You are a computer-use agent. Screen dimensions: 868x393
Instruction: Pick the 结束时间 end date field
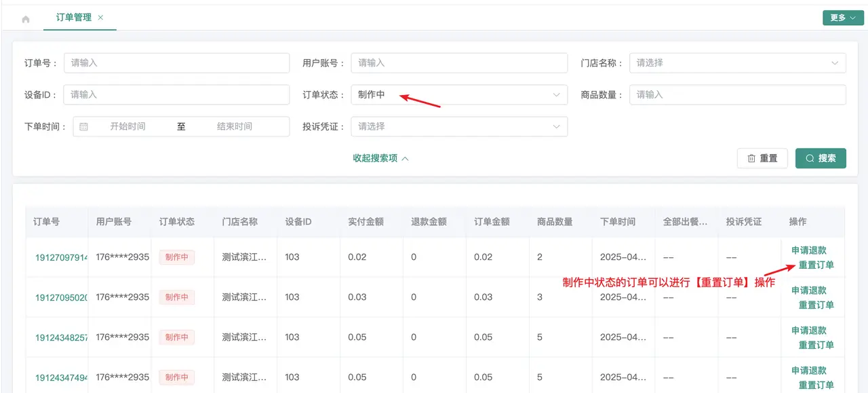click(x=235, y=126)
